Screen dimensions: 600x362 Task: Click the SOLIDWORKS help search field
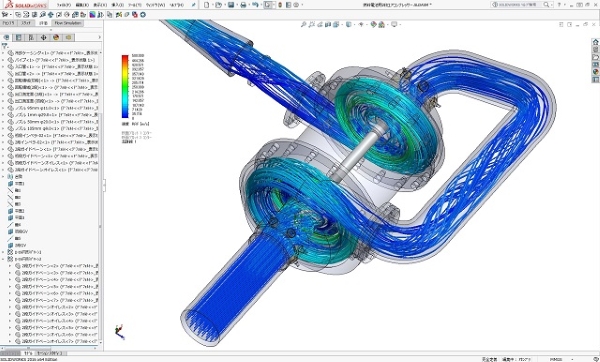point(517,5)
